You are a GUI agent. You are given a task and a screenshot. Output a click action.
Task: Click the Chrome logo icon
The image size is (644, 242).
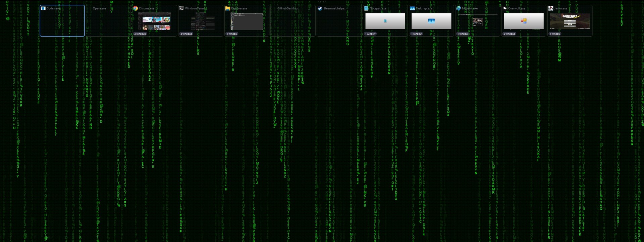136,8
